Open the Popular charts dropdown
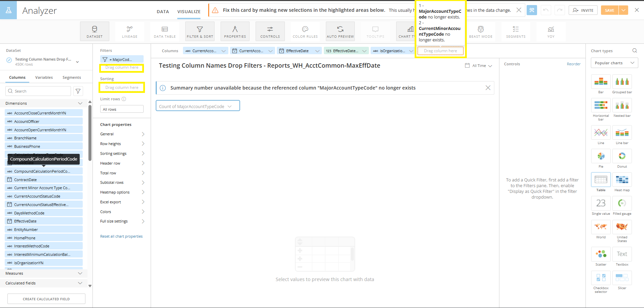 [614, 63]
